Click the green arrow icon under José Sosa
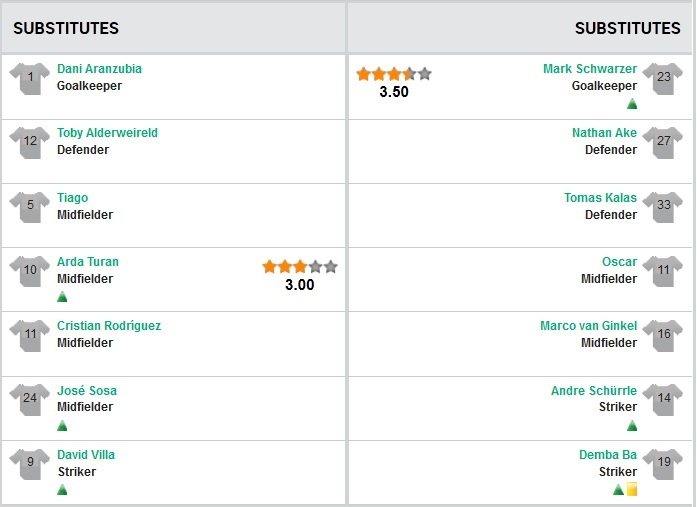Image resolution: width=697 pixels, height=507 pixels. 62,425
